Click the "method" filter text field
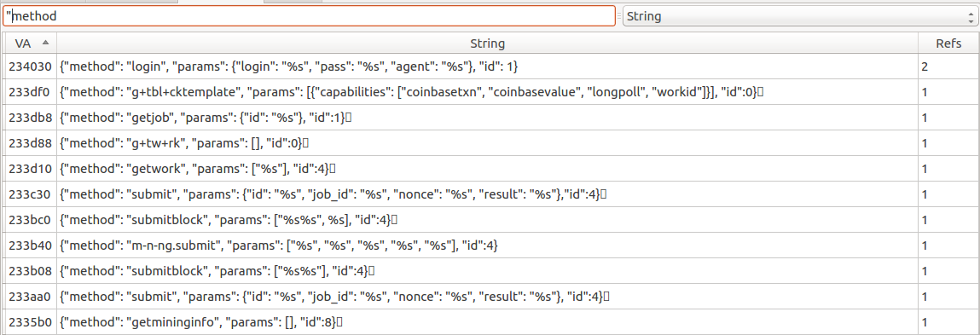The height and width of the screenshot is (335, 980). 309,16
